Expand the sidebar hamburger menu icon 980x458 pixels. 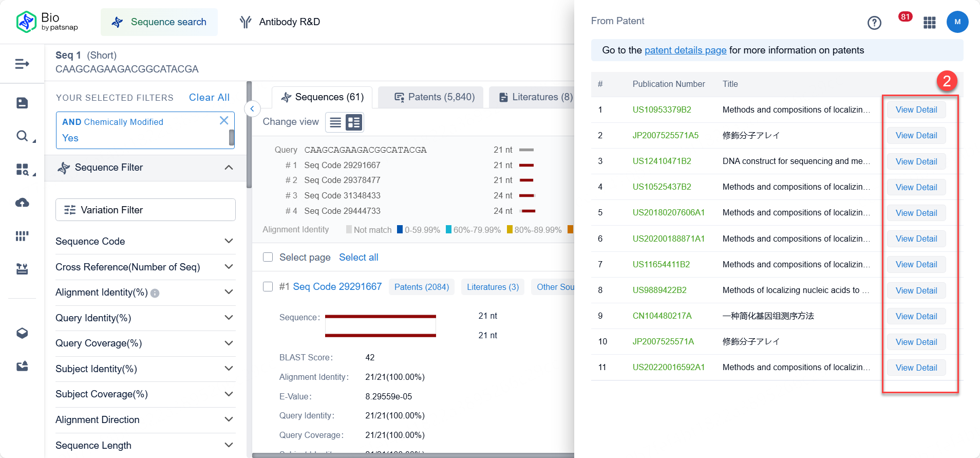pos(22,64)
